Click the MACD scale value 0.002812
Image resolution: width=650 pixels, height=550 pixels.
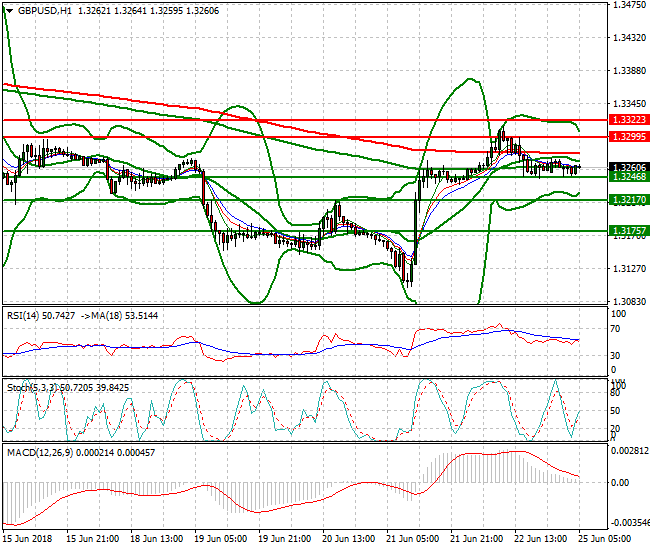[630, 451]
